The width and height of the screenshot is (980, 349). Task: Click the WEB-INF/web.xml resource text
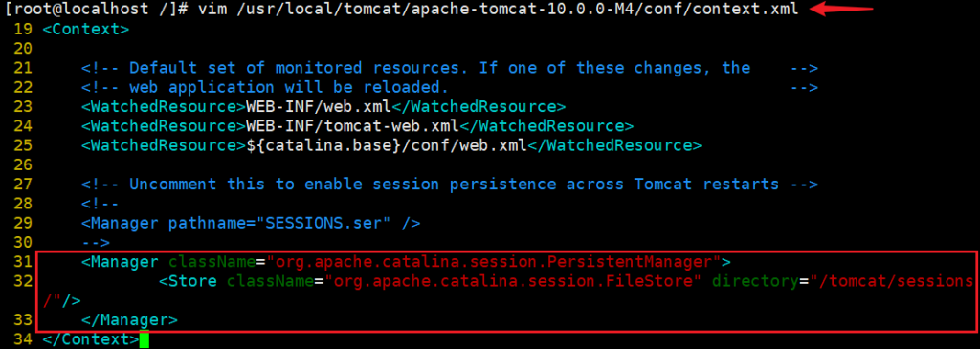coord(319,106)
